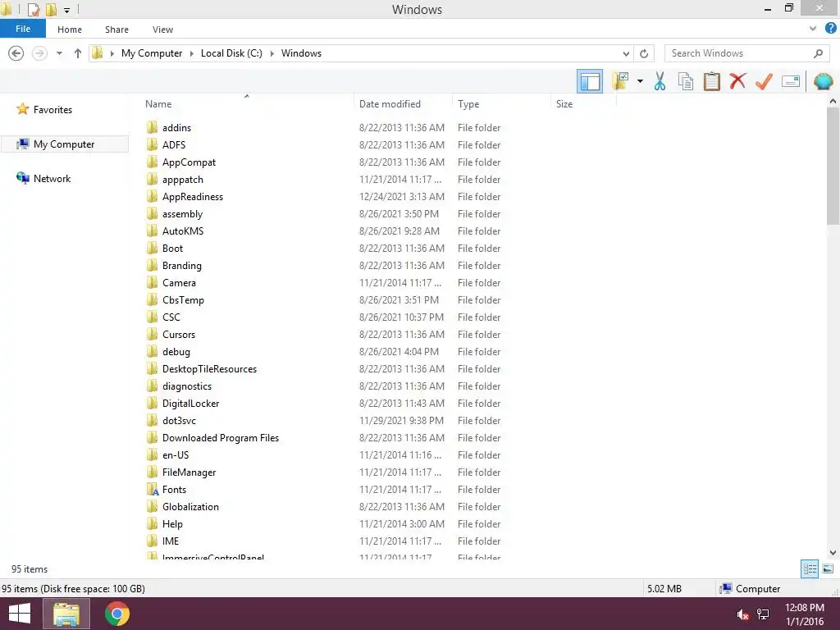Viewport: 840px width, 630px height.
Task: Open the Help question mark icon
Action: 830,29
